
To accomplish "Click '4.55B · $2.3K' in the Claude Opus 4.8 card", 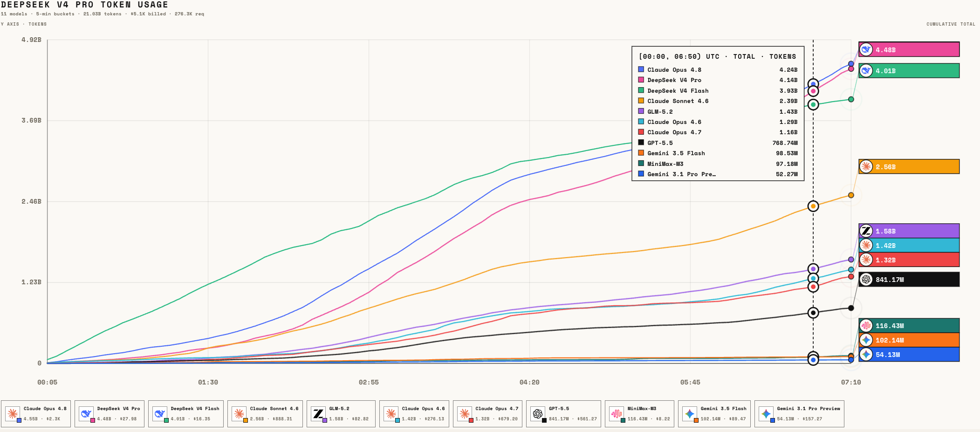I will 42,419.
